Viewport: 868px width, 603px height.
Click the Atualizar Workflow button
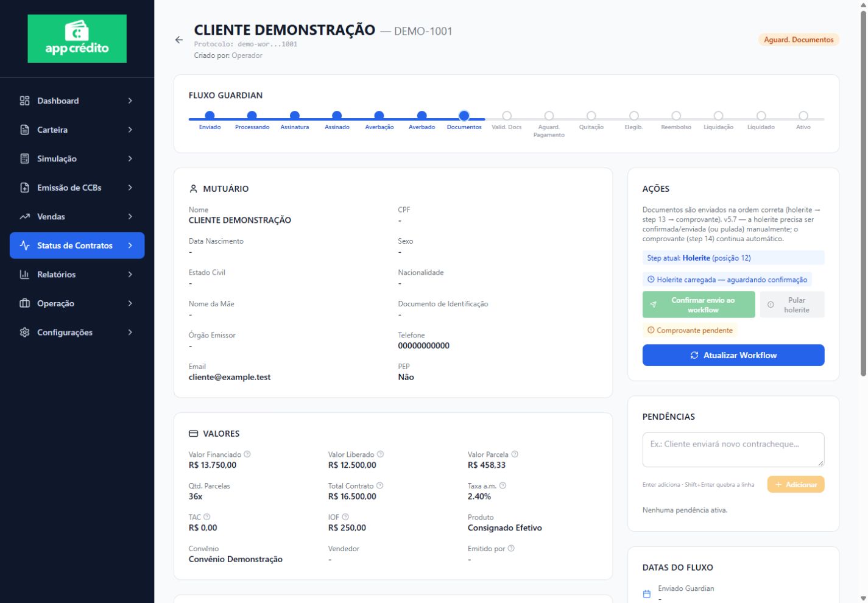pyautogui.click(x=733, y=355)
